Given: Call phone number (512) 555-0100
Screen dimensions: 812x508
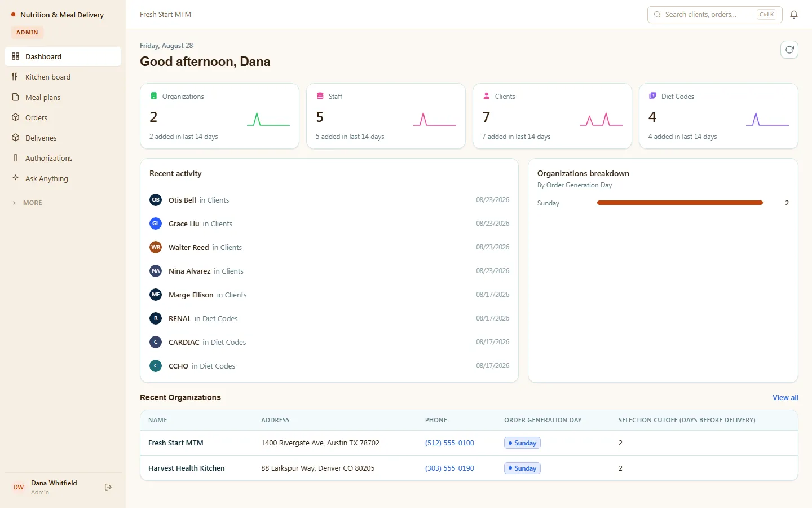Looking at the screenshot, I should tap(449, 443).
